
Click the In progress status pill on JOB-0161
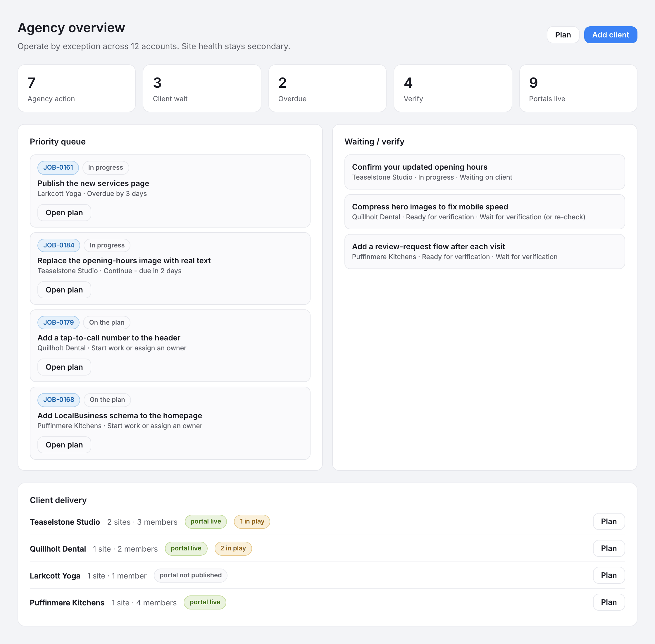coord(106,168)
